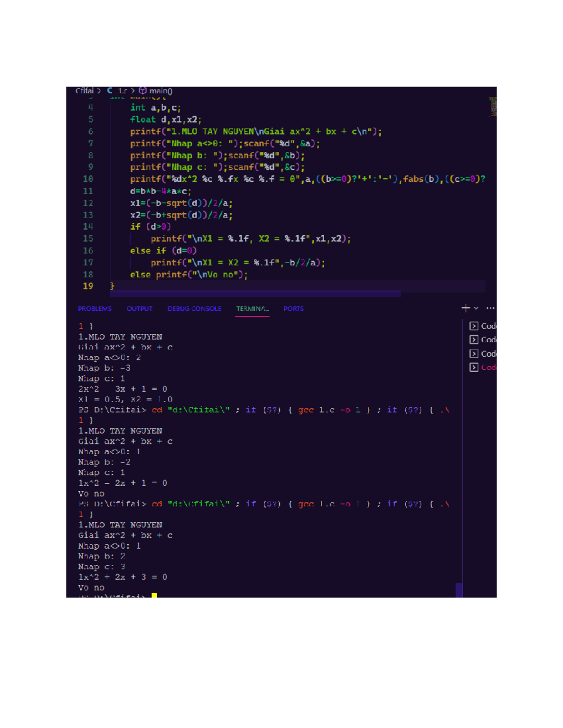Expand the Cfifai folder breadcrumb
563x728 pixels.
(x=84, y=90)
